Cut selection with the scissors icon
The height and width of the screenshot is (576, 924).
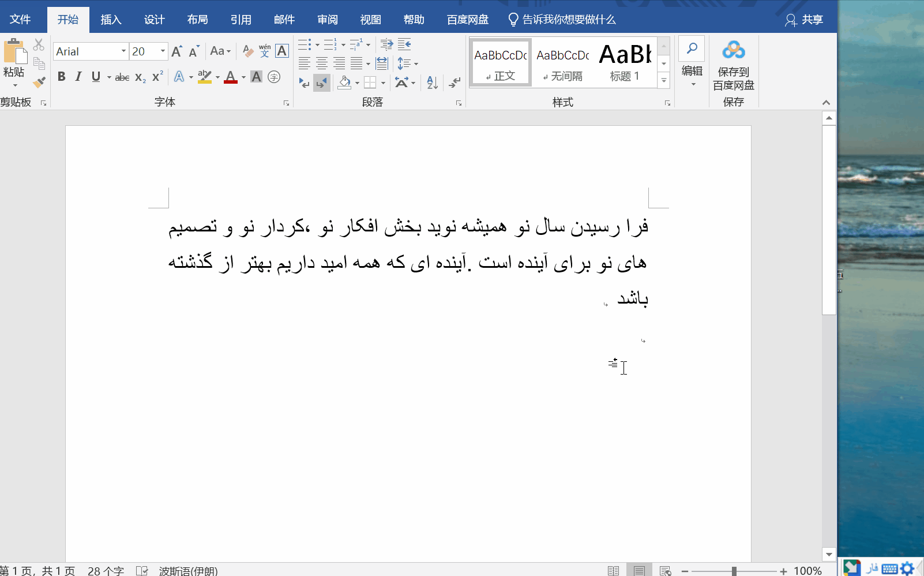(x=39, y=44)
